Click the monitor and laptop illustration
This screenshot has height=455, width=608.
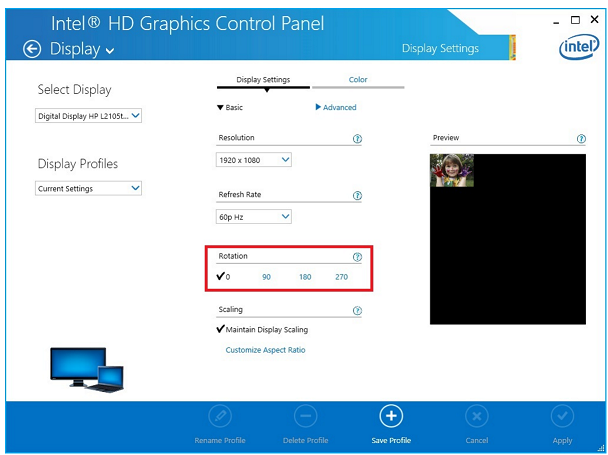pos(87,370)
